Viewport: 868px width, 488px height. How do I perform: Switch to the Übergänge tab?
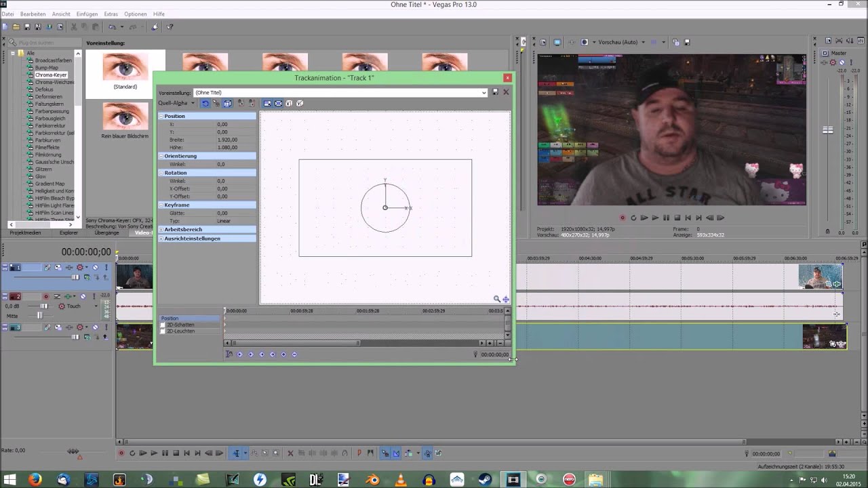click(x=106, y=232)
